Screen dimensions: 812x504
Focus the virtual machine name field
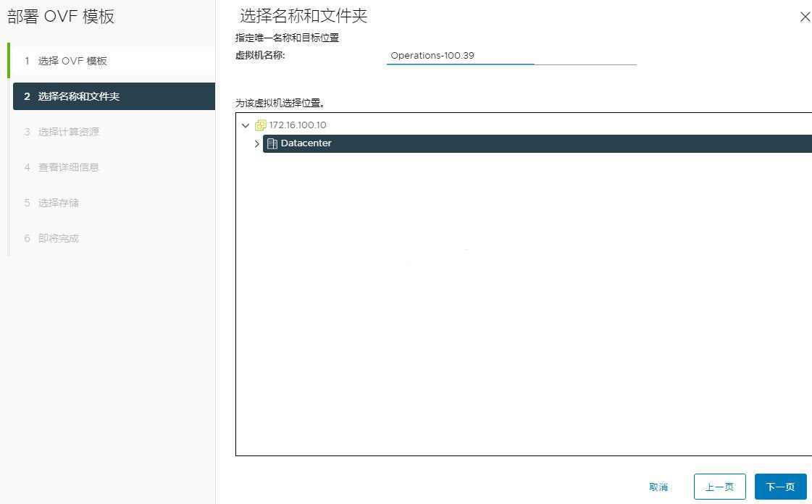[x=511, y=56]
